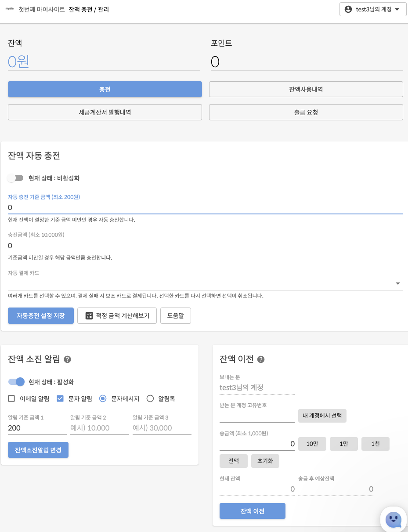This screenshot has height=532, width=408.
Task: Click the blue 충전 button
Action: [x=105, y=89]
